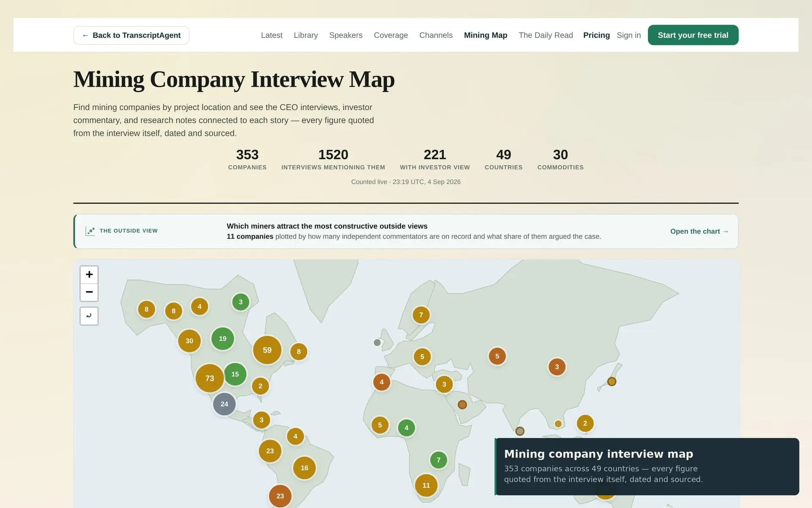This screenshot has width=812, height=508.
Task: Click the Scandinavia cluster marker labeled 7
Action: [x=421, y=315]
